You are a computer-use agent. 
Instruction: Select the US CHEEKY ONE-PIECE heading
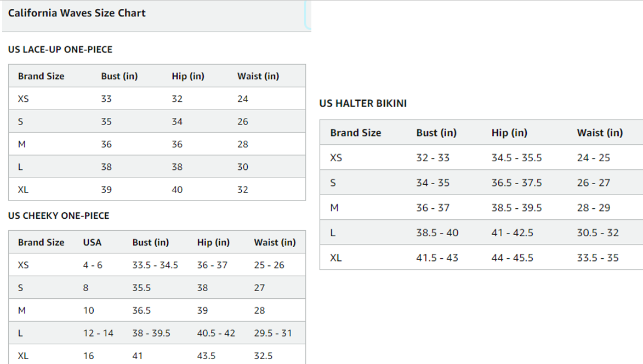pyautogui.click(x=59, y=215)
